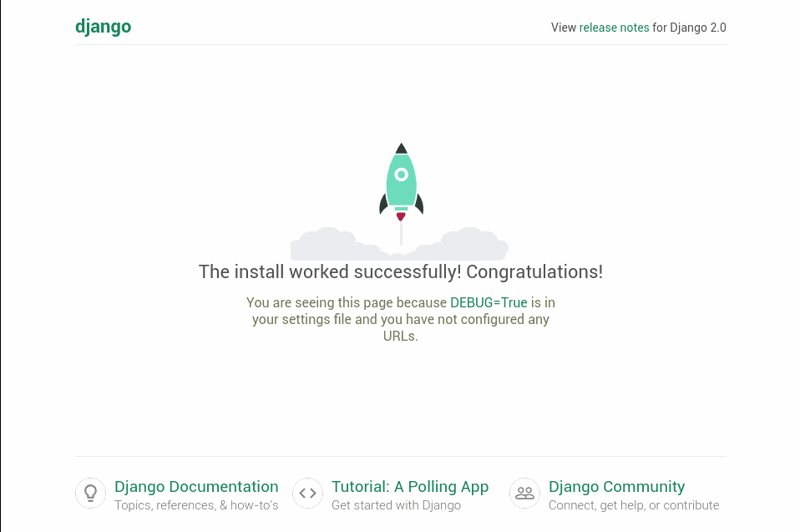Screen dimensions: 800x532
Task: Click the red flame under the rocket
Action: pyautogui.click(x=401, y=216)
